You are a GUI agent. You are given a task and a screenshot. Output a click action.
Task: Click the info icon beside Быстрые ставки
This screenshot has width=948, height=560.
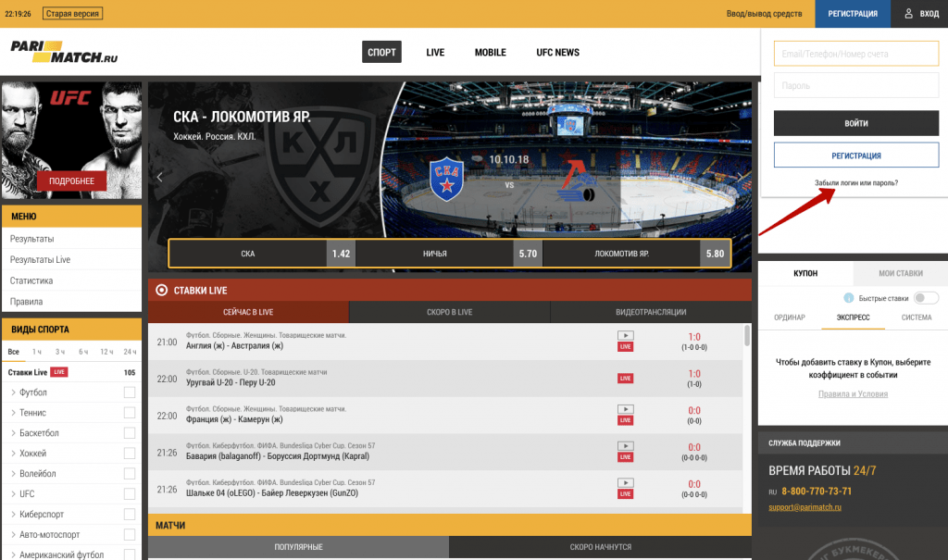click(x=848, y=297)
